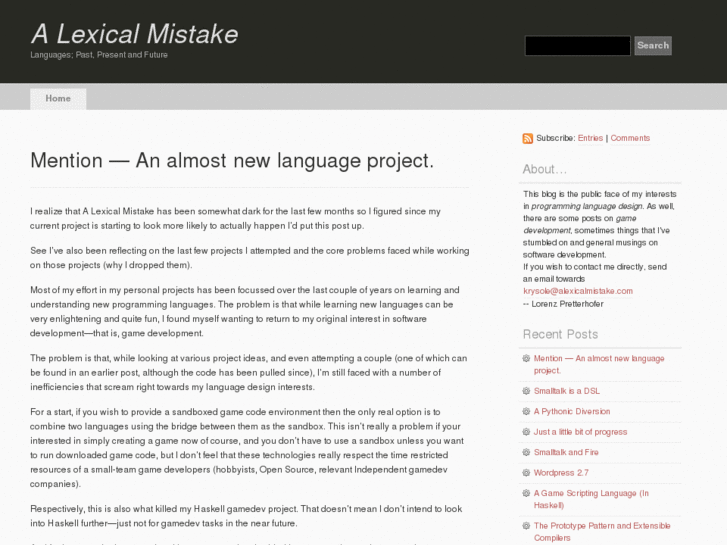Viewport: 727px width, 545px height.
Task: Open recent post A Game Scripting Language (In Haskell)
Action: 591,499
